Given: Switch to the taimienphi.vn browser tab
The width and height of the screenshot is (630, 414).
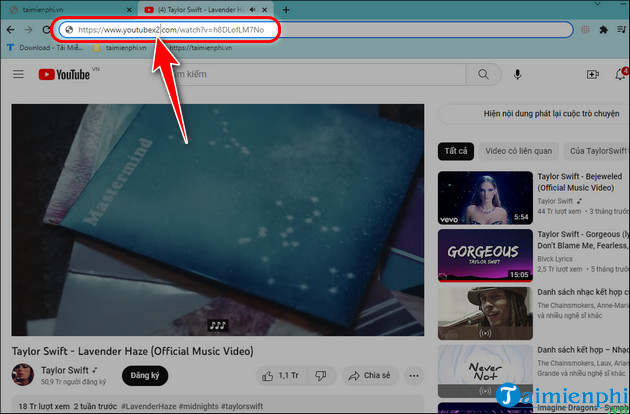Looking at the screenshot, I should pyautogui.click(x=65, y=9).
